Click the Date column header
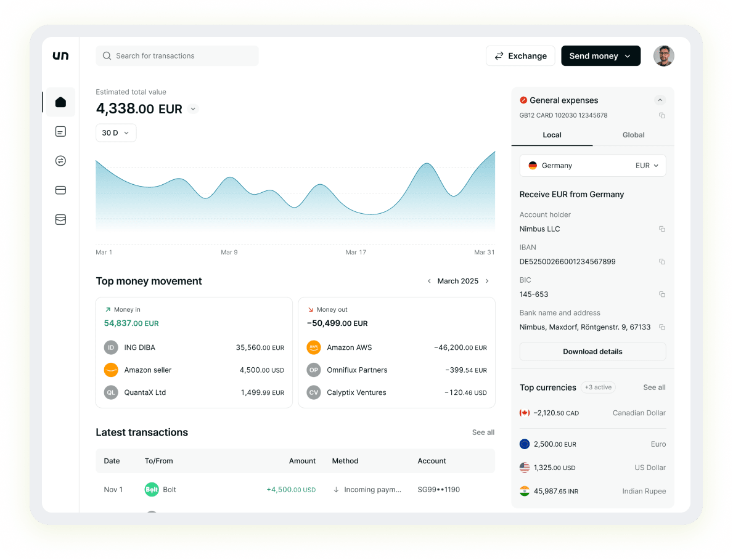 [112, 461]
